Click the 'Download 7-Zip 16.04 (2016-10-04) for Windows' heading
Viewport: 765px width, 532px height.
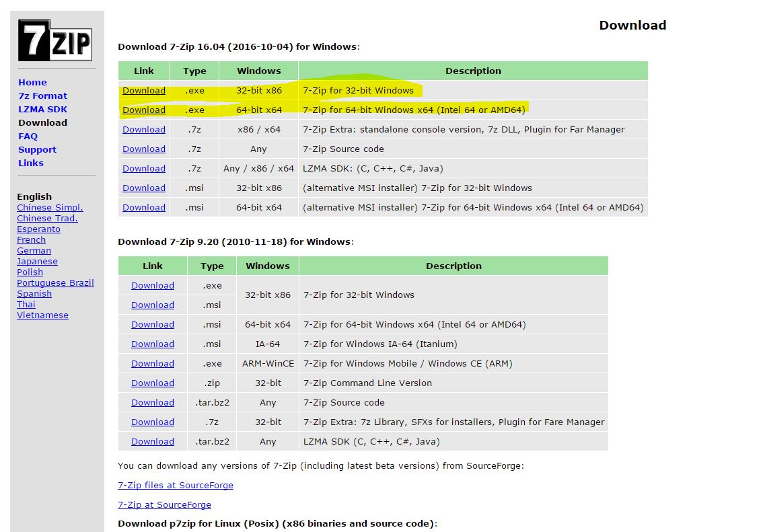click(x=239, y=47)
